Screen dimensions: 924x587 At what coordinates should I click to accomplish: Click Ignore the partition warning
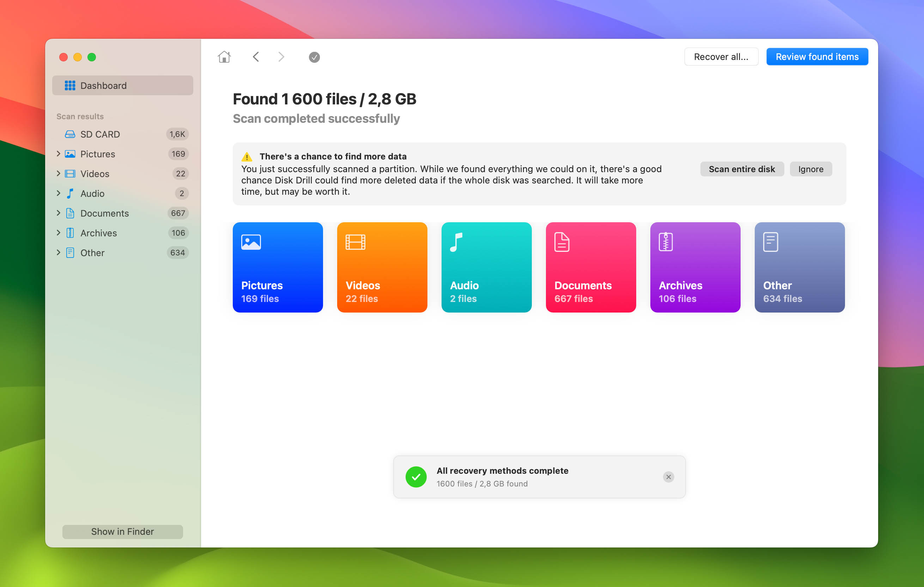point(811,169)
